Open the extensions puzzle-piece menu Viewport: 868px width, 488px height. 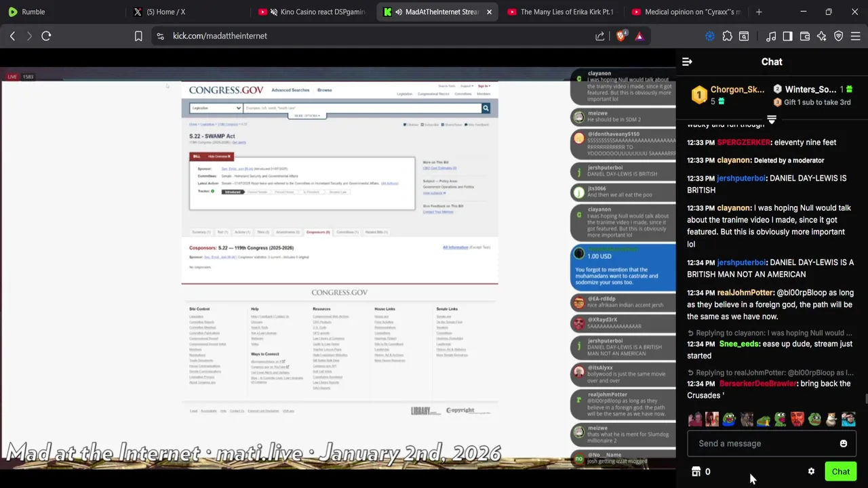point(727,36)
